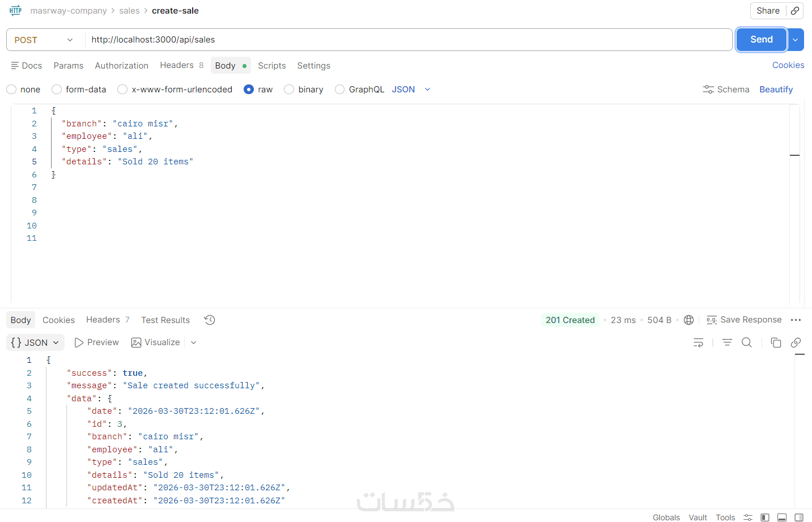812x522 pixels.
Task: Click the request URL input field
Action: [x=409, y=40]
